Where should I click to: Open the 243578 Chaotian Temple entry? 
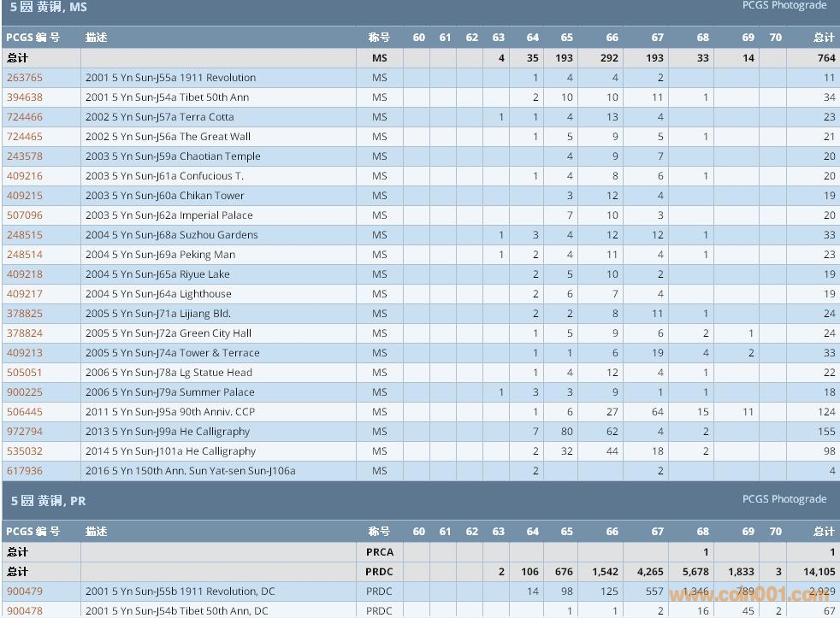(24, 156)
